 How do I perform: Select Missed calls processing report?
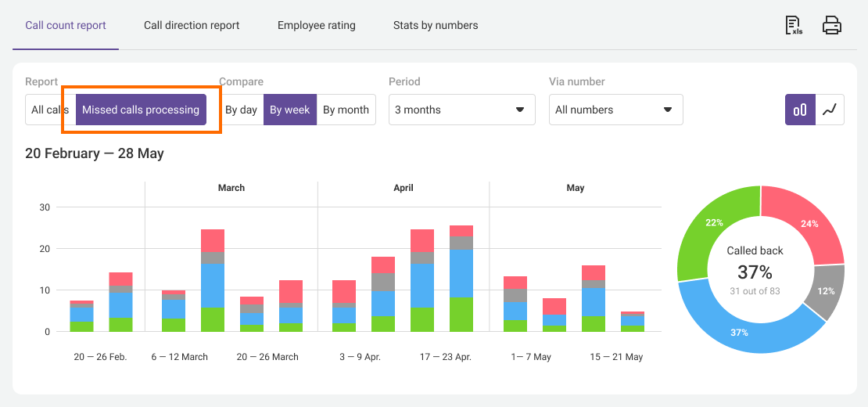point(141,110)
